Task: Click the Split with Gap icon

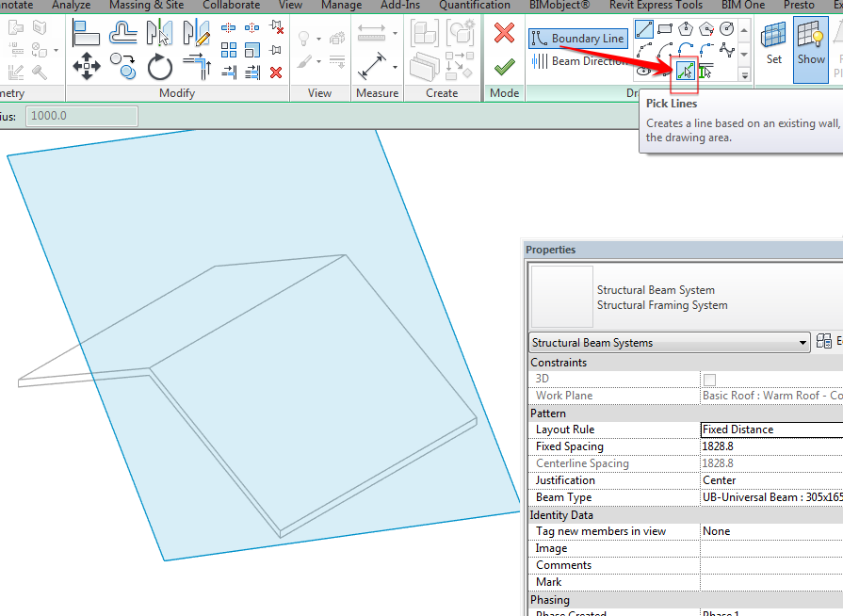Action: click(x=251, y=27)
